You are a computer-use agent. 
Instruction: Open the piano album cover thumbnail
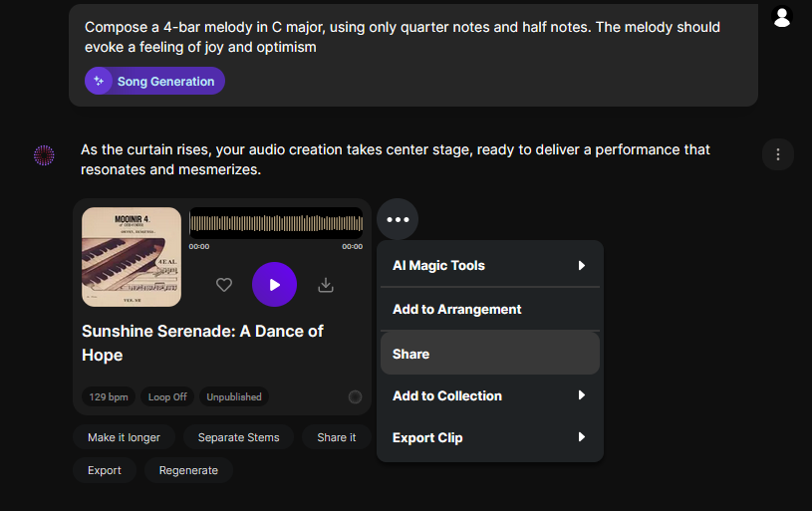[132, 257]
